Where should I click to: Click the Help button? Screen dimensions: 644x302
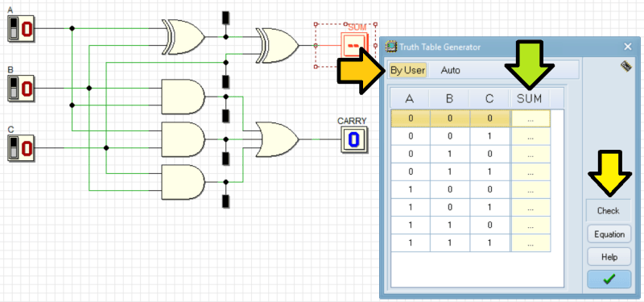tap(609, 257)
